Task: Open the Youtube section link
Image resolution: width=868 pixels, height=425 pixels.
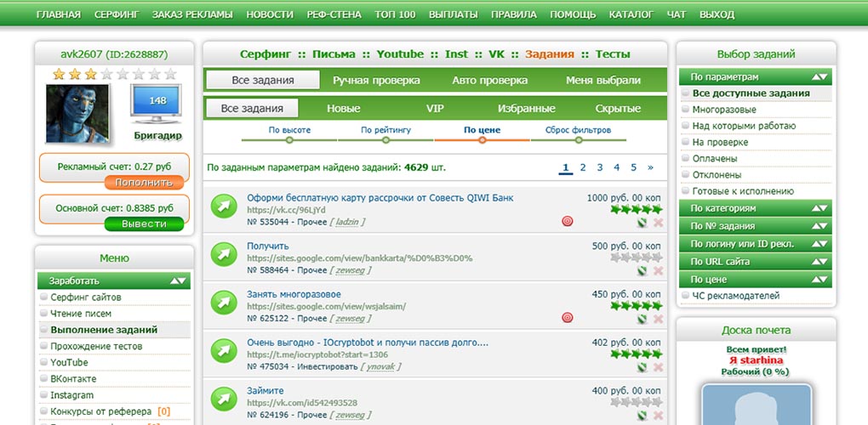Action: [x=400, y=54]
